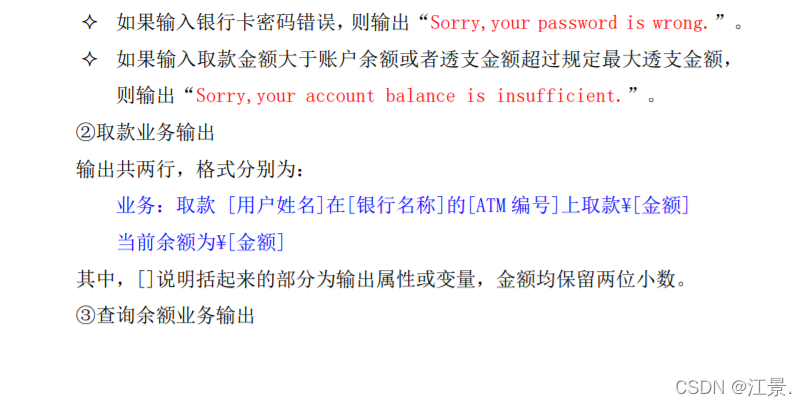
Task: Click the CSDN @江景 watermark
Action: click(733, 386)
